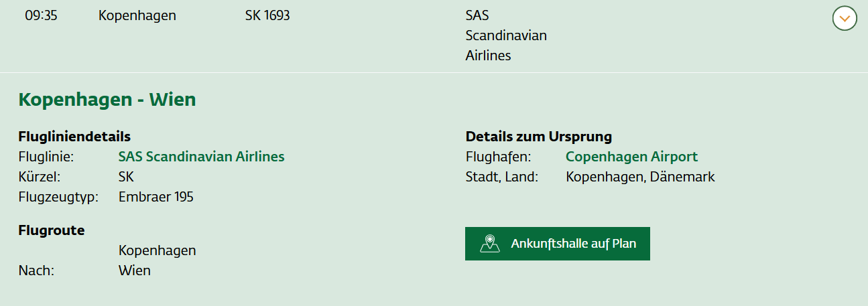Click the Flugliniendetails section heading
Screen dimensions: 868x306
tap(74, 137)
